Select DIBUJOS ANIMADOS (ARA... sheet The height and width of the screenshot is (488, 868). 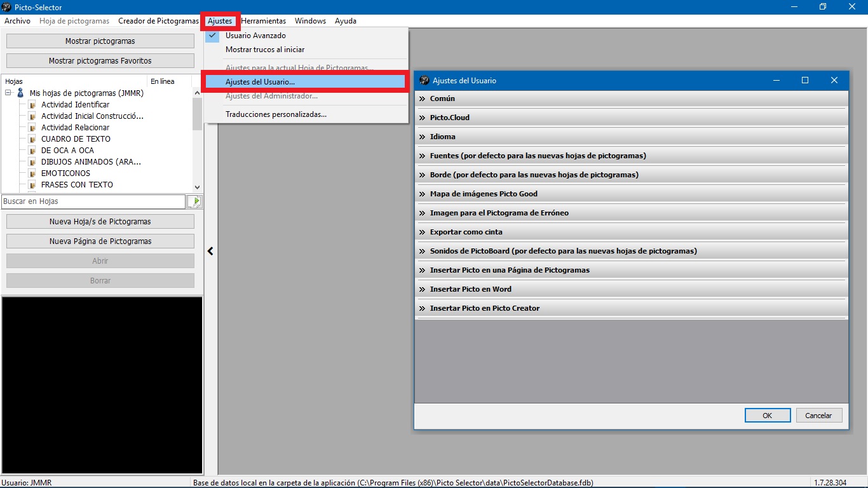(x=91, y=161)
